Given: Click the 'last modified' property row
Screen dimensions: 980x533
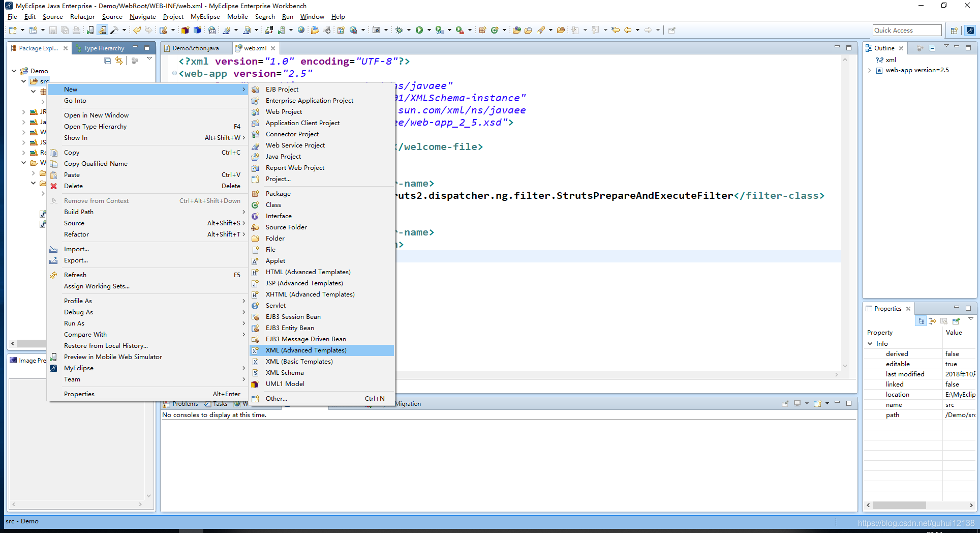Looking at the screenshot, I should [x=920, y=374].
